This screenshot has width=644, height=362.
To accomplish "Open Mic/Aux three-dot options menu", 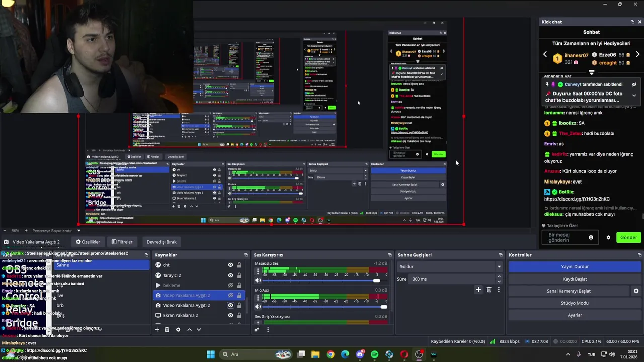I will pyautogui.click(x=258, y=297).
